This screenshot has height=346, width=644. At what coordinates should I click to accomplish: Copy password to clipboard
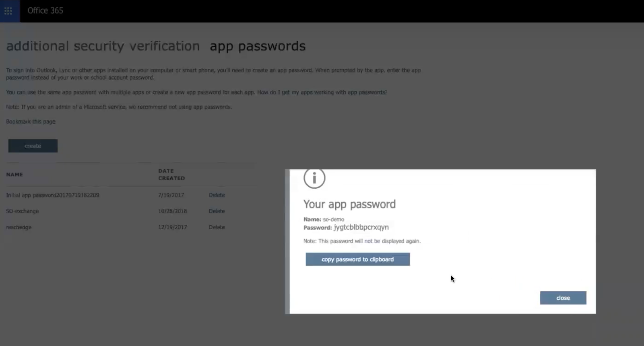357,259
